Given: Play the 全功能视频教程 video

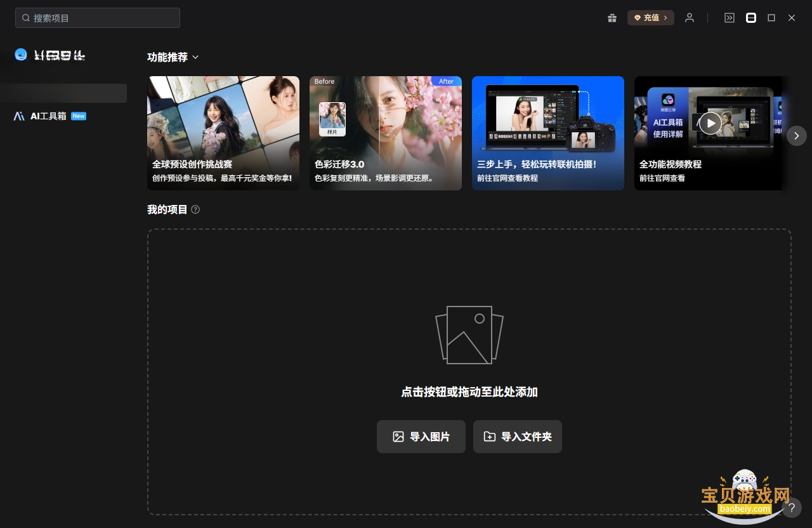Looking at the screenshot, I should (710, 123).
